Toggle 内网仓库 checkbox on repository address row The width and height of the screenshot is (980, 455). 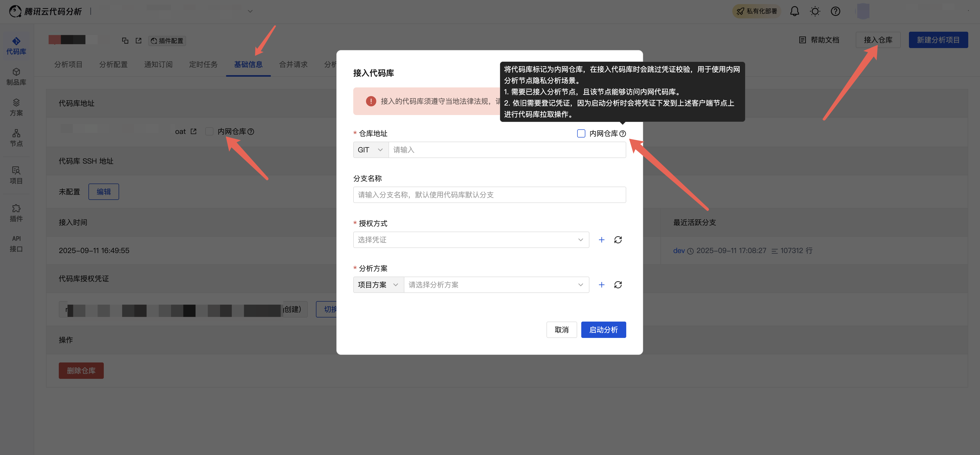[209, 131]
